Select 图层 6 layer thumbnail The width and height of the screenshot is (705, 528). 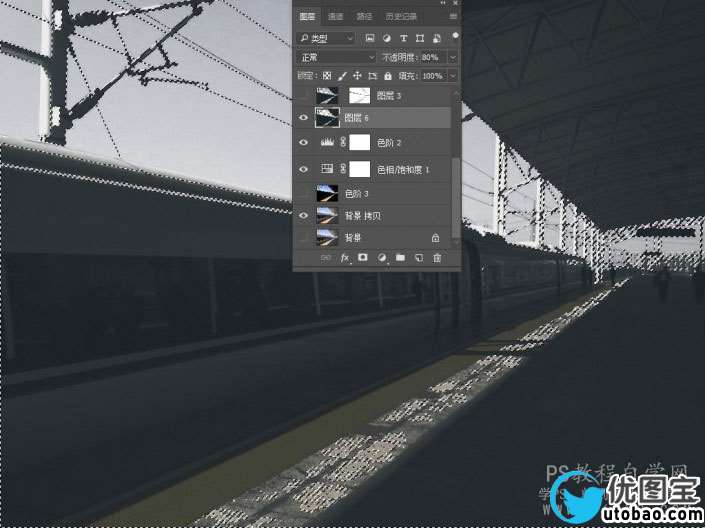pyautogui.click(x=327, y=117)
